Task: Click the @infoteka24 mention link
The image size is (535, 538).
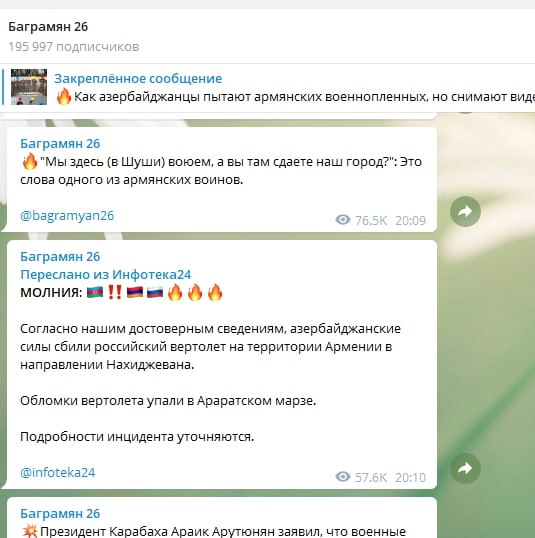Action: click(58, 472)
